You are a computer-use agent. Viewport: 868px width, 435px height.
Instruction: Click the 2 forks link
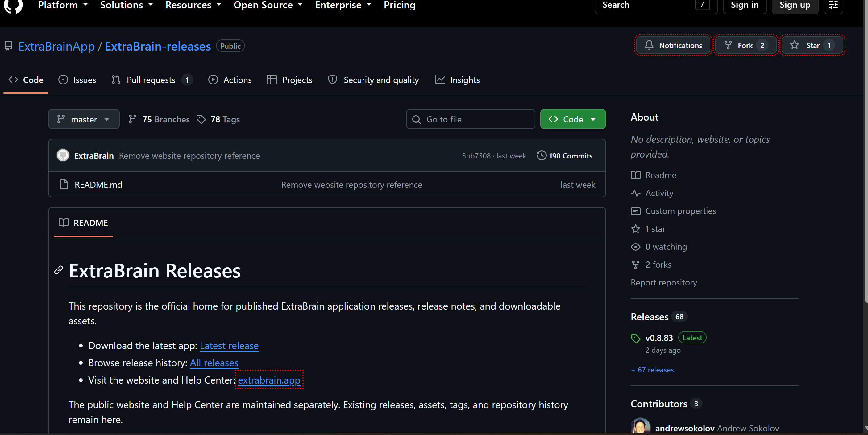[x=651, y=264]
